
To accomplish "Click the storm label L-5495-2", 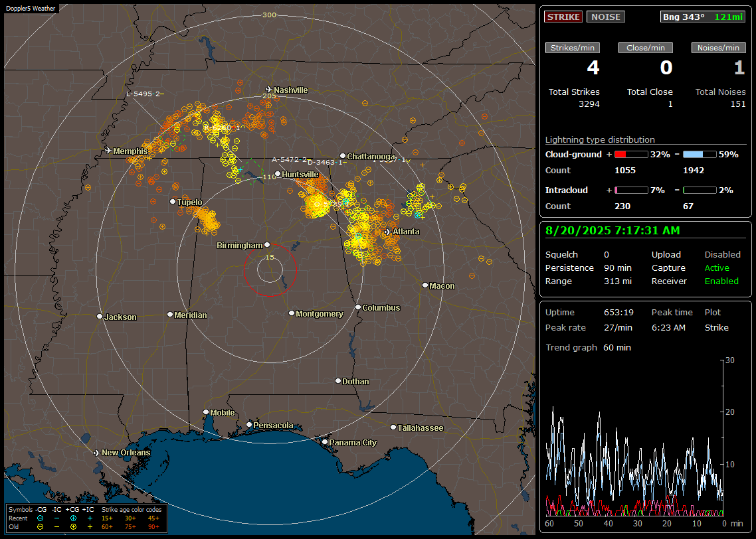I will point(145,94).
